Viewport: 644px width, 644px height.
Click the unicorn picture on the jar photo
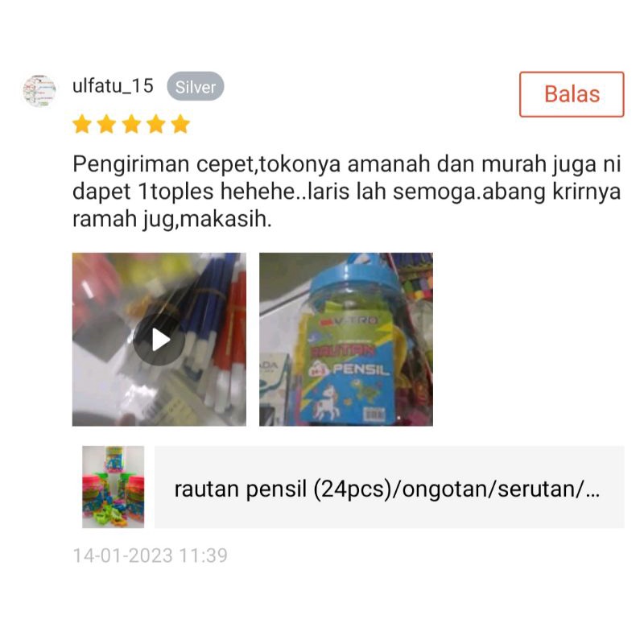tap(328, 401)
